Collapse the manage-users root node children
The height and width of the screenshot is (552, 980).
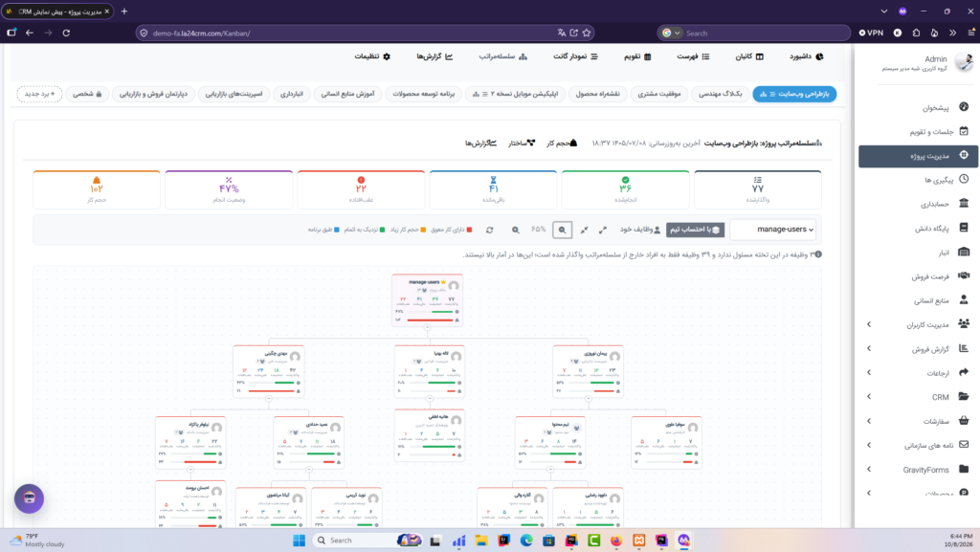[428, 327]
